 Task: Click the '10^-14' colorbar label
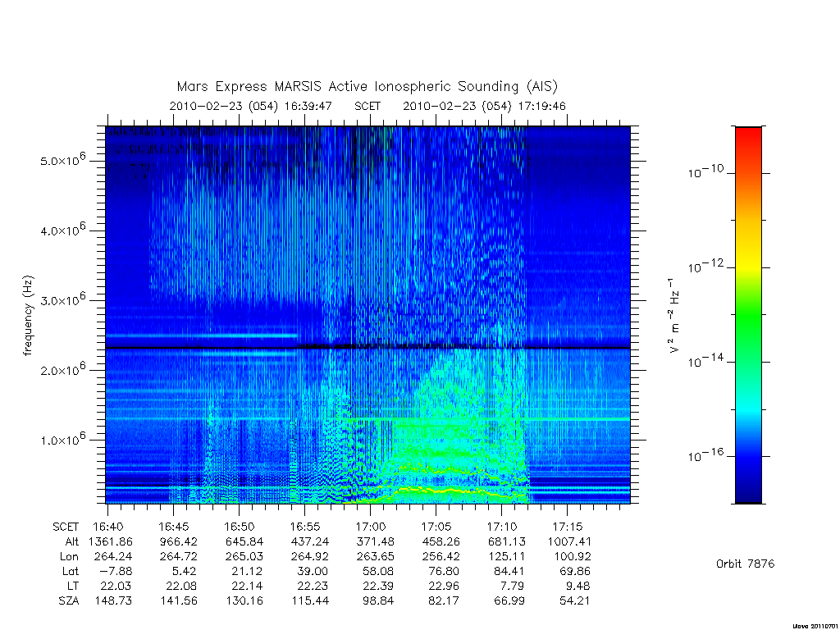[705, 361]
